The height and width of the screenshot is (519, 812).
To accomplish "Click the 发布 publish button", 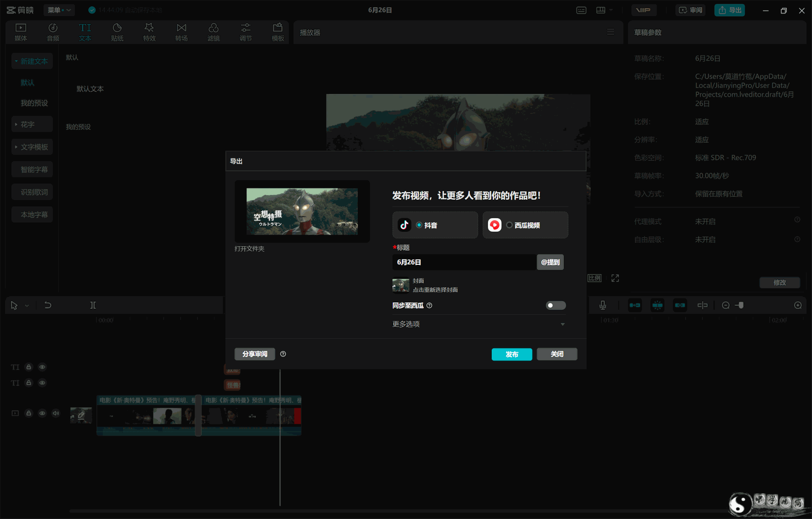I will point(512,354).
